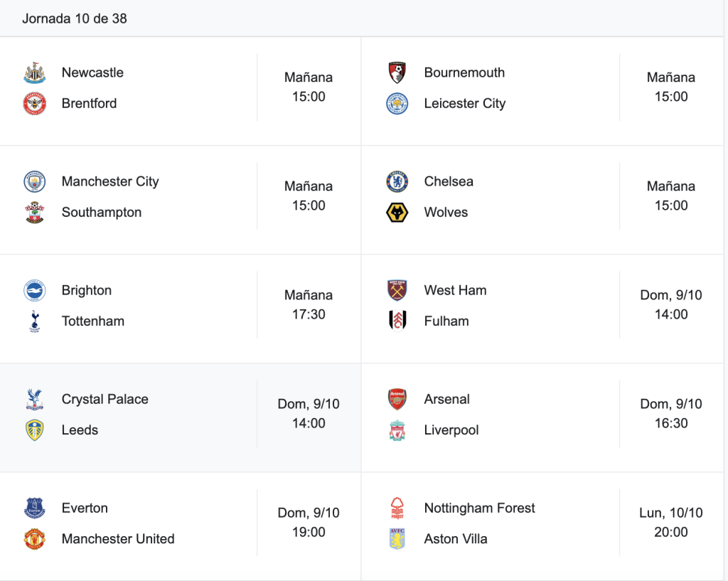Click the Jornada 10 de 38 header
The image size is (728, 581).
pyautogui.click(x=74, y=18)
